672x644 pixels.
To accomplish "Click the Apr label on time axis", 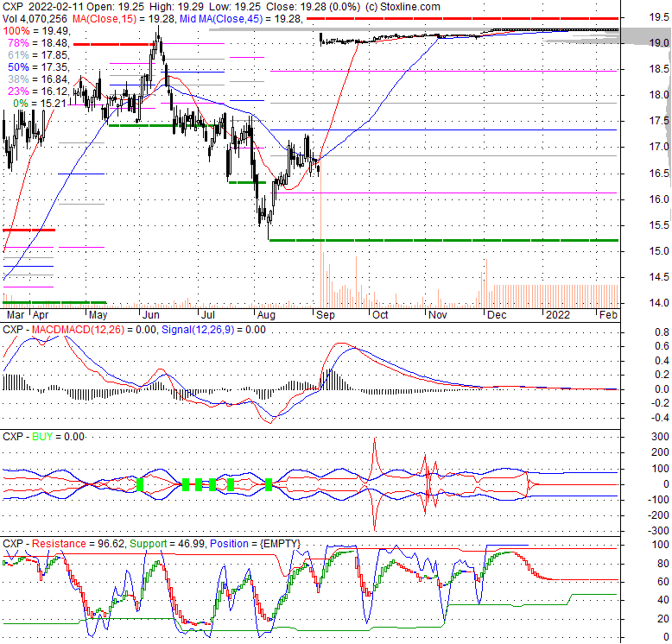I will pyautogui.click(x=41, y=315).
